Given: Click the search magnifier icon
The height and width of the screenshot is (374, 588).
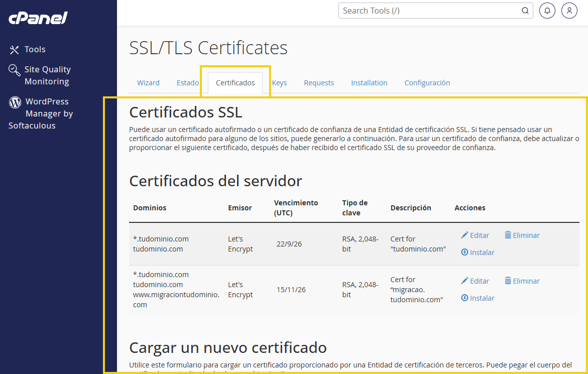Looking at the screenshot, I should click(525, 11).
